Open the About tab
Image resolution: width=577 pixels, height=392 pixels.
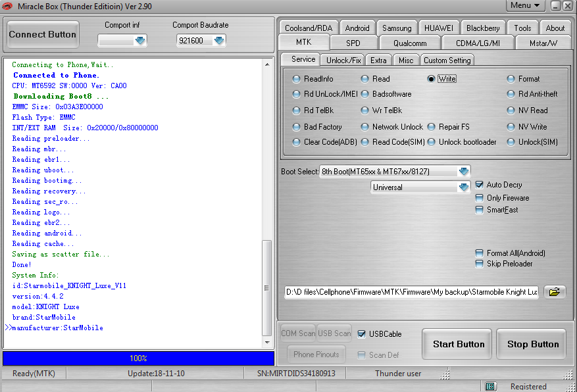click(x=555, y=28)
